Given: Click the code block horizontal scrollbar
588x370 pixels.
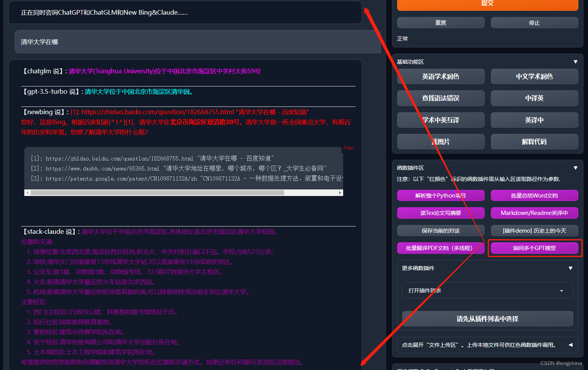Looking at the screenshot, I should [157, 193].
